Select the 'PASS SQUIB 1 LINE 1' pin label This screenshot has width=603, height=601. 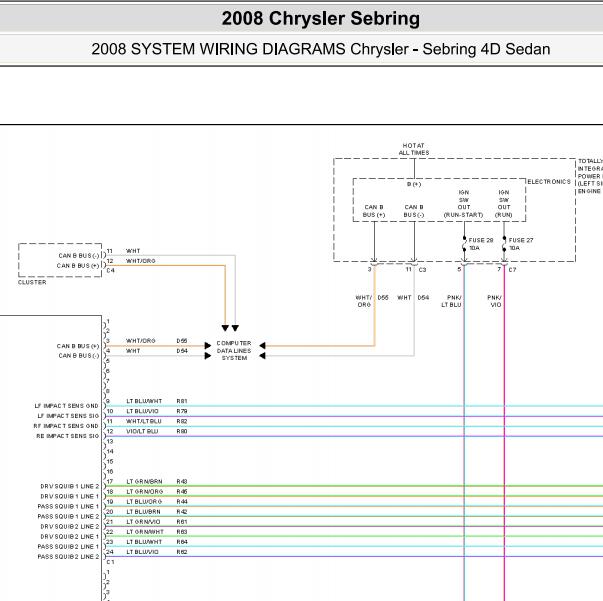click(x=68, y=506)
